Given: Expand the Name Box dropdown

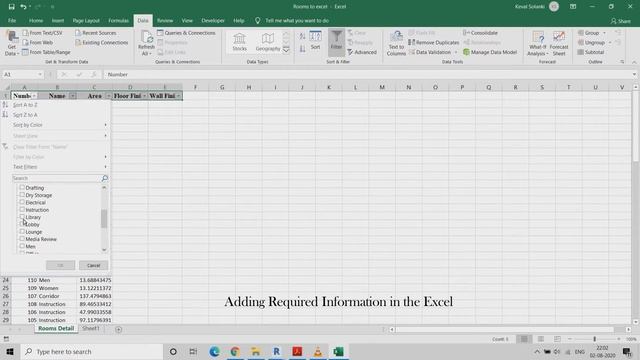Looking at the screenshot, I should coord(40,75).
